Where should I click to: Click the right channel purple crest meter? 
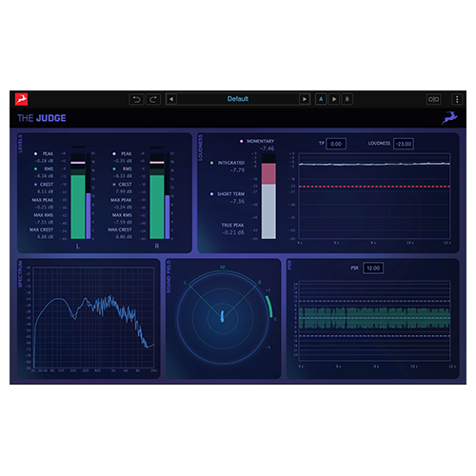click(168, 217)
